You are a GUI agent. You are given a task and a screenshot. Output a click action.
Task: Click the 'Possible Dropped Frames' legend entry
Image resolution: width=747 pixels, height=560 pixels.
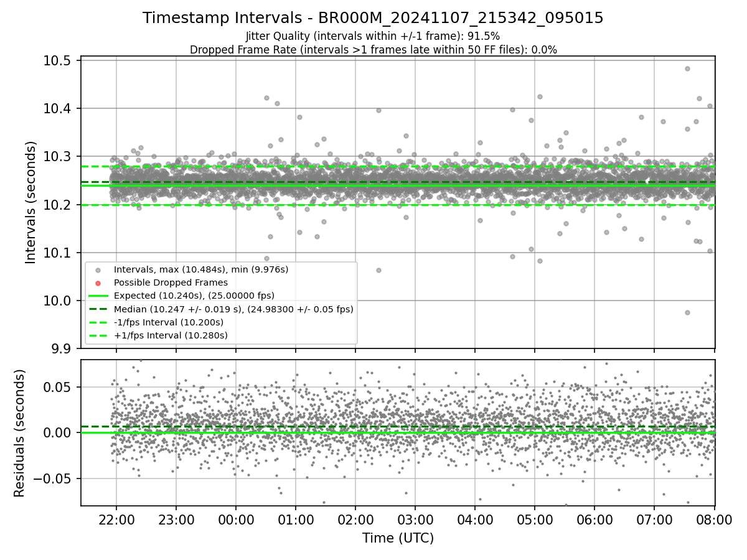tap(171, 282)
